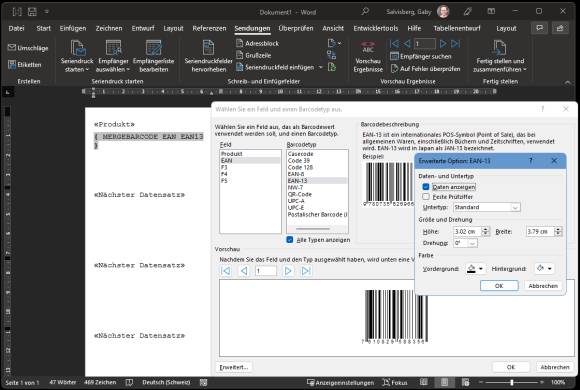
Task: Show last record in barcode preview
Action: pos(306,271)
